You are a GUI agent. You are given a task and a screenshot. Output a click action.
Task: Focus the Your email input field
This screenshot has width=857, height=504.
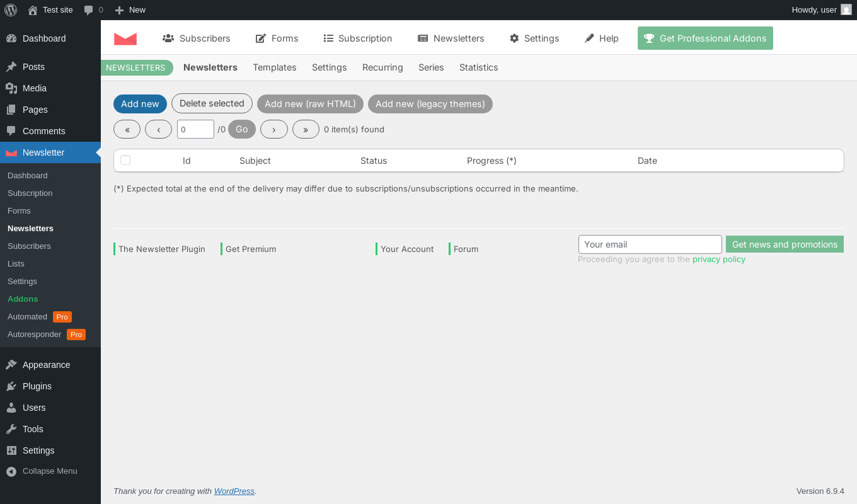tap(650, 244)
